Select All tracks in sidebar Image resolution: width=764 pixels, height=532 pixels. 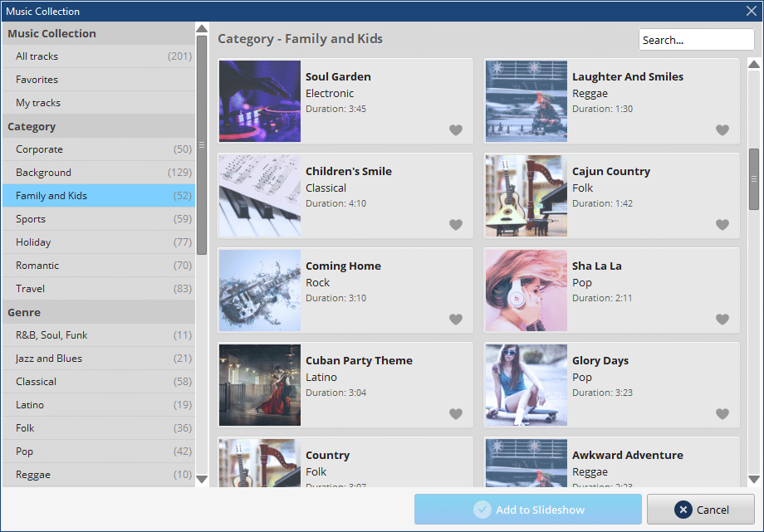[x=99, y=56]
